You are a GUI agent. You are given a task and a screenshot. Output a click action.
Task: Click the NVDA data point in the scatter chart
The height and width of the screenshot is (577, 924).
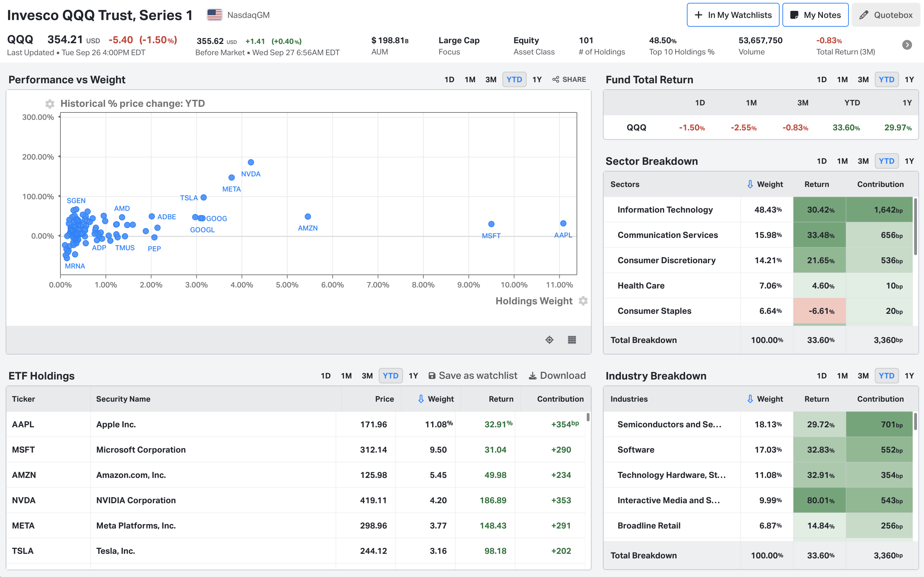(x=250, y=162)
